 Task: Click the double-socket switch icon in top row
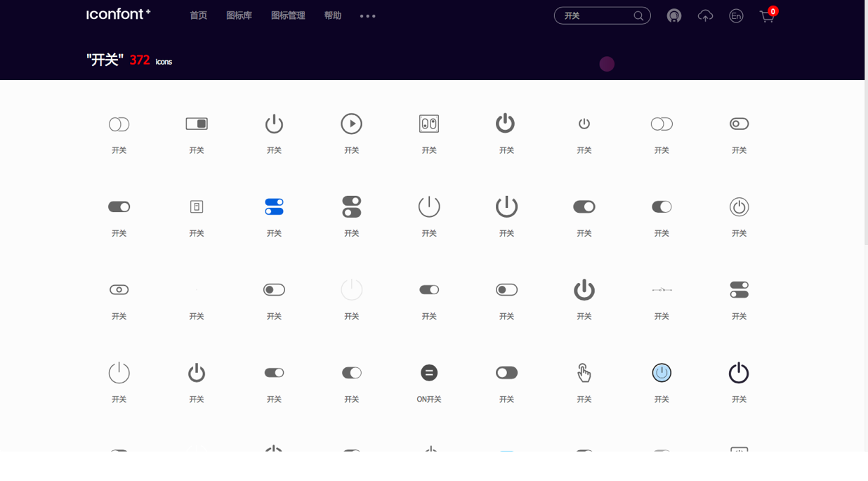[x=429, y=124]
